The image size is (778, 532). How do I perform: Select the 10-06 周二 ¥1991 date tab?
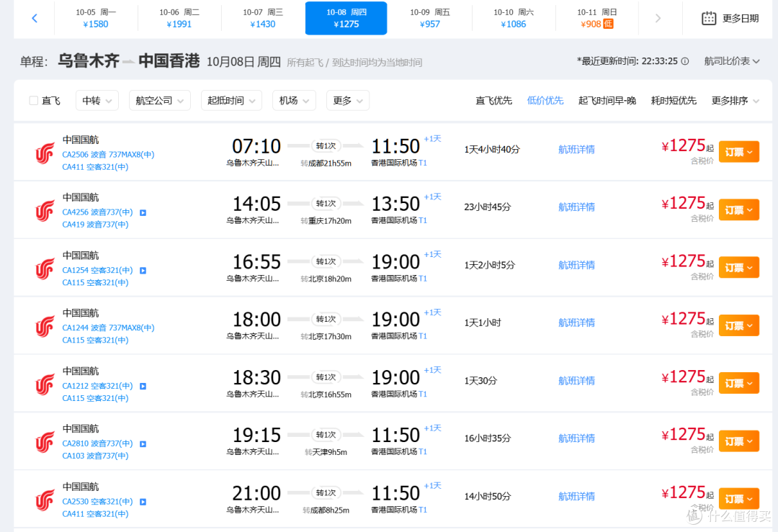point(179,18)
